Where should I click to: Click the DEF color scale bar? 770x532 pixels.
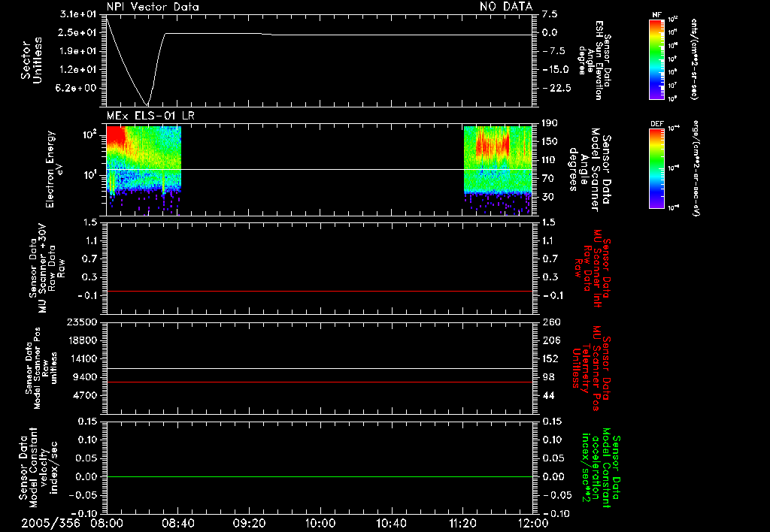(656, 168)
